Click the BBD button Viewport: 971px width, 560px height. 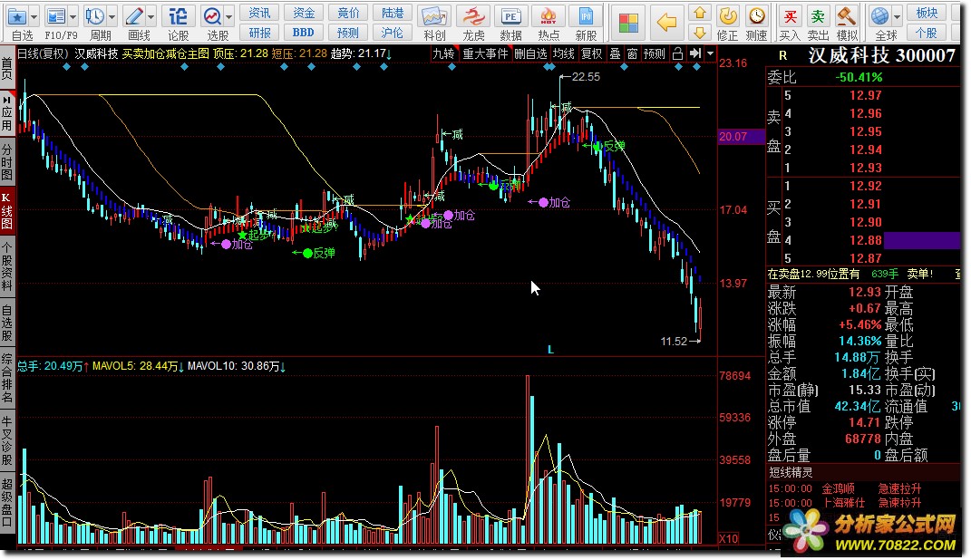click(304, 33)
